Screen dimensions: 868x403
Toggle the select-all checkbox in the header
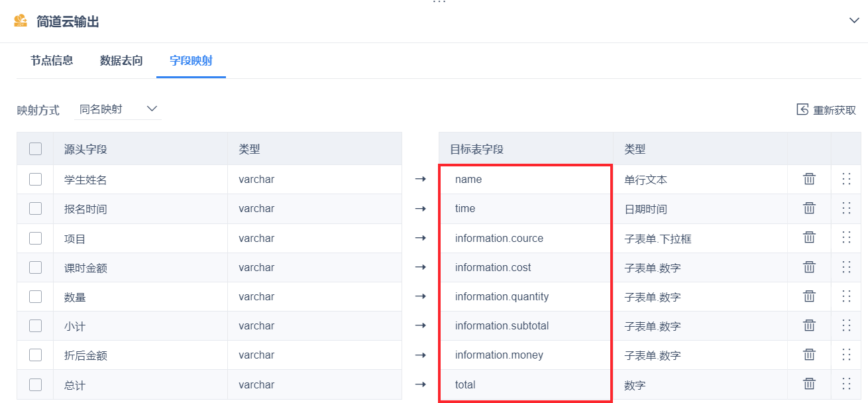point(35,149)
